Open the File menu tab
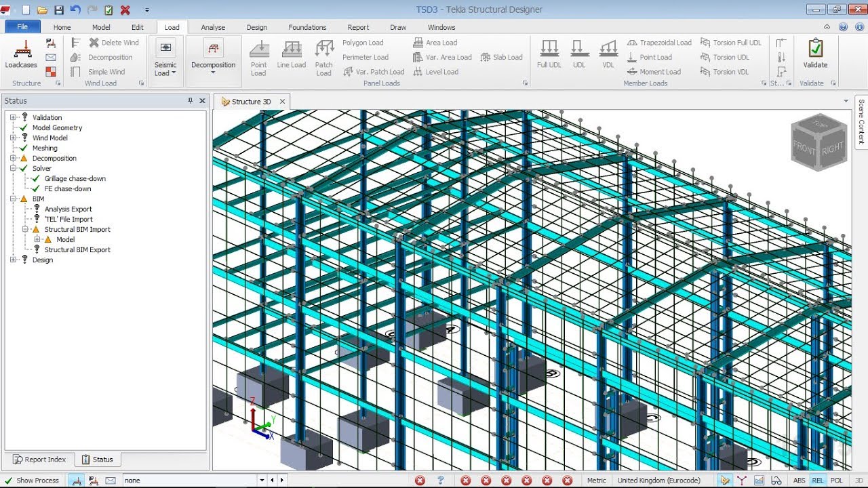The width and height of the screenshot is (868, 488). pyautogui.click(x=22, y=27)
